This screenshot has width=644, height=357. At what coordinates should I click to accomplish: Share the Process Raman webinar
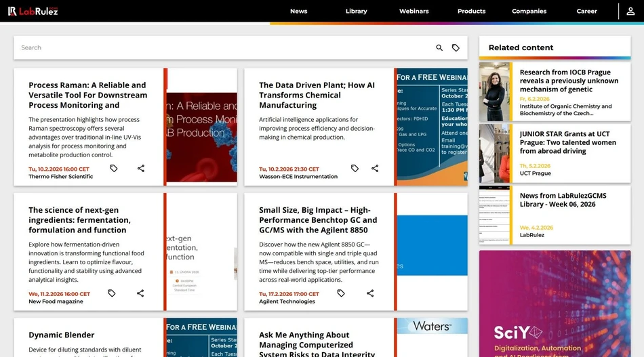141,168
